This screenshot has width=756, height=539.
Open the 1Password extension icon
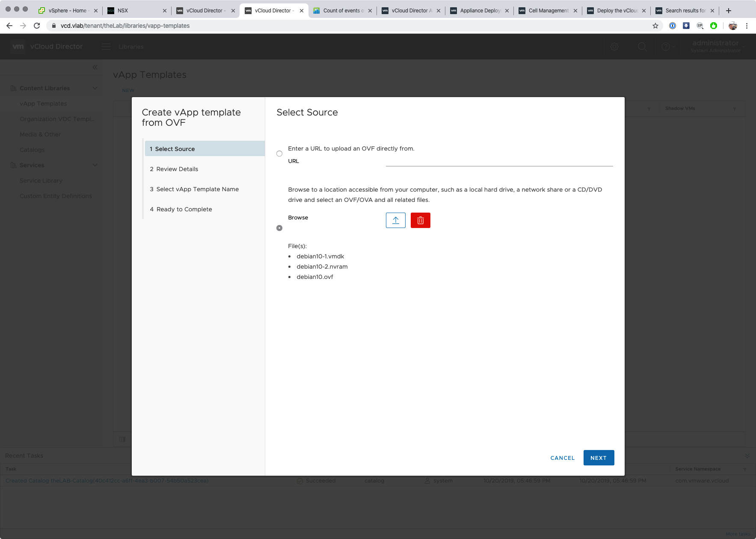pos(673,26)
